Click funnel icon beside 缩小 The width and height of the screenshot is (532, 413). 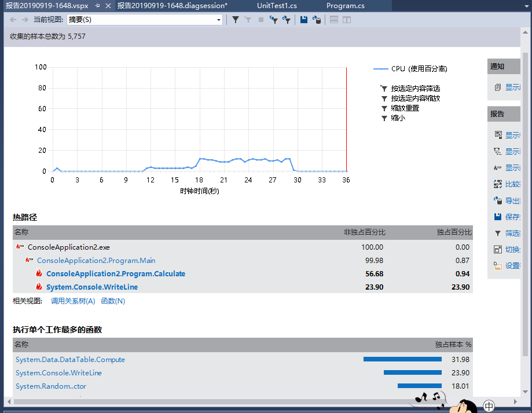pos(384,118)
